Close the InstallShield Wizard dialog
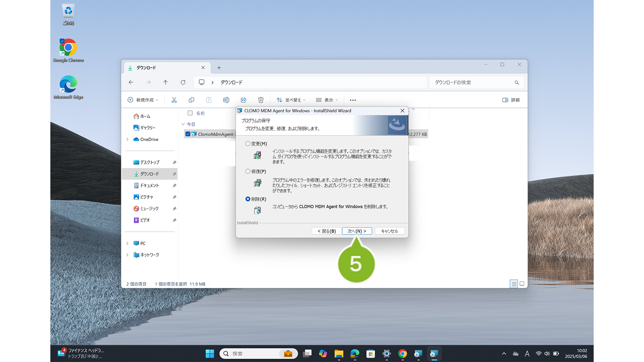The width and height of the screenshot is (644, 362). [402, 111]
